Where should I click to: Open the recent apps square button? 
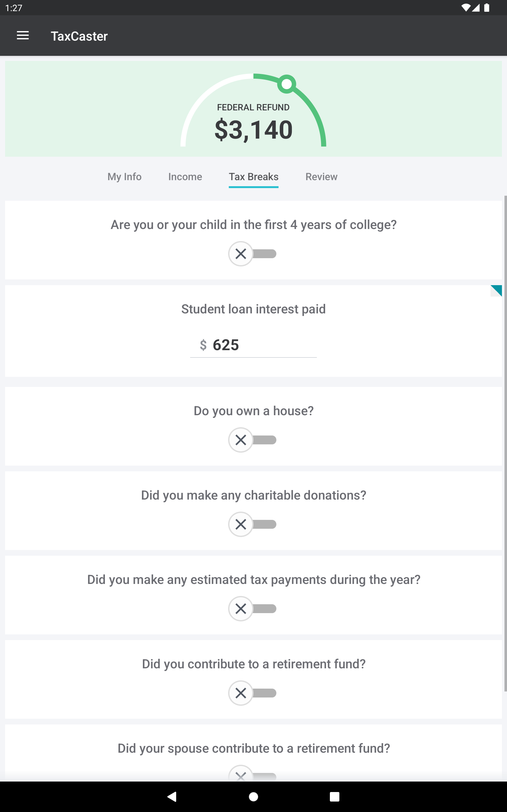(334, 796)
